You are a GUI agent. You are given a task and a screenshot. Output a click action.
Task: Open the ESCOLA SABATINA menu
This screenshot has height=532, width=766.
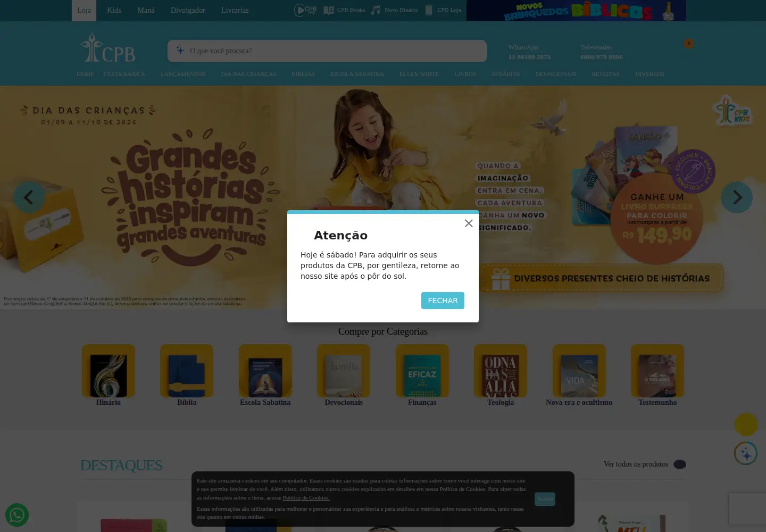point(357,74)
